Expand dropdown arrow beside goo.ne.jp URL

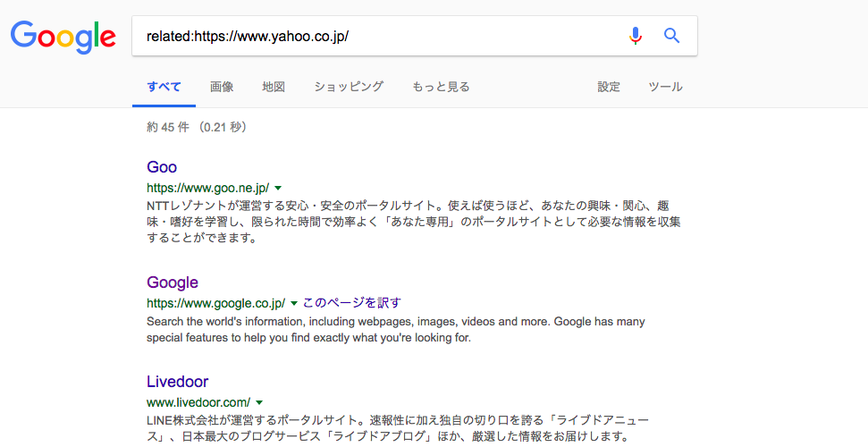tap(278, 189)
